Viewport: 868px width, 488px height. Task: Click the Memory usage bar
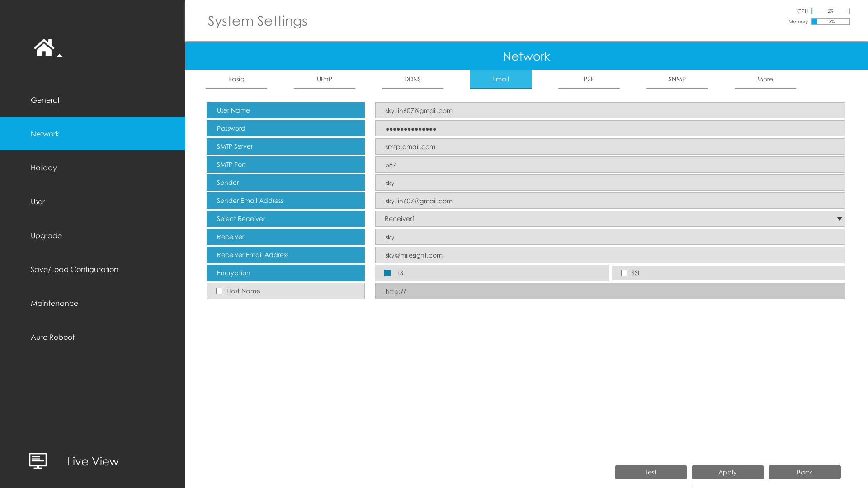click(830, 22)
